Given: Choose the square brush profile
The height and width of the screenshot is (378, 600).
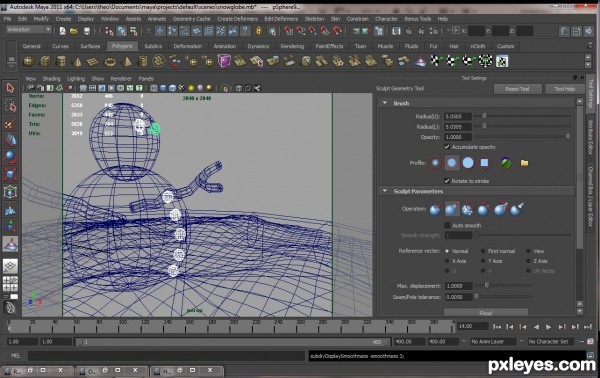Looking at the screenshot, I should coord(484,163).
